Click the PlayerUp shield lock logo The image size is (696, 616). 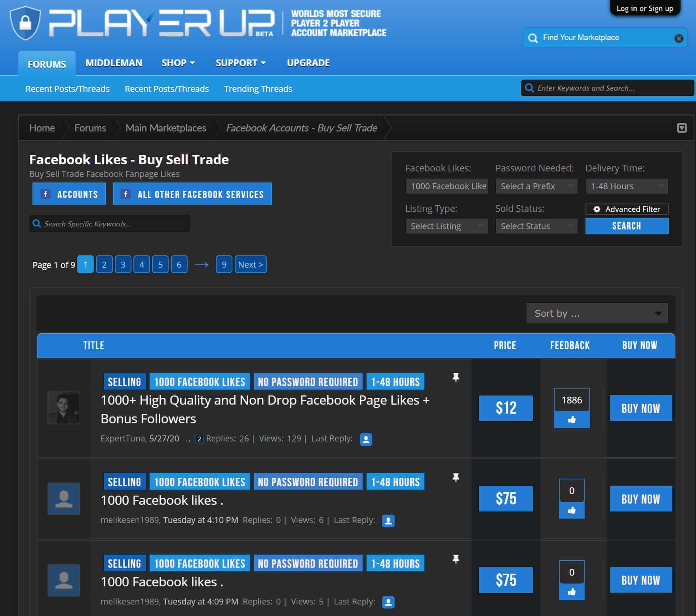coord(25,23)
